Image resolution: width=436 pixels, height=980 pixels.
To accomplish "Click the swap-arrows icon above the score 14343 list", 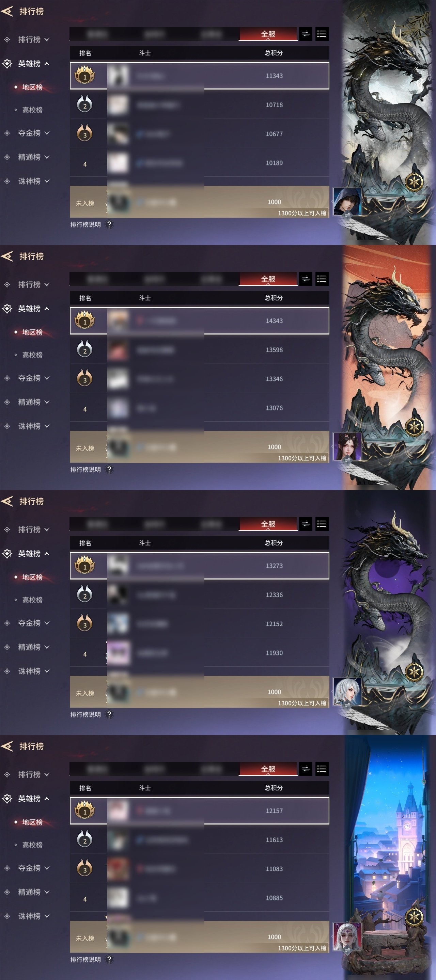I will pyautogui.click(x=306, y=279).
